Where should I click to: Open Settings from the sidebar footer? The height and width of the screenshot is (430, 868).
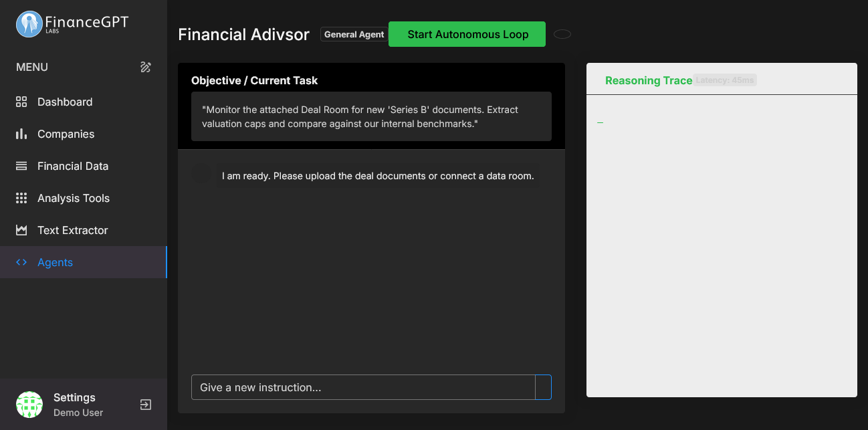[75, 397]
